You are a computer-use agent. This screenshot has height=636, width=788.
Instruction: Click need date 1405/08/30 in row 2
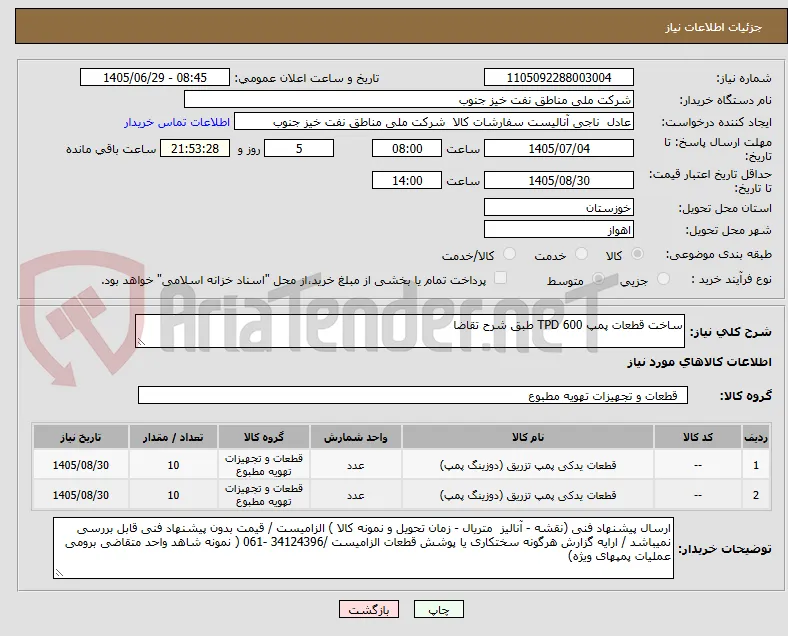click(81, 495)
